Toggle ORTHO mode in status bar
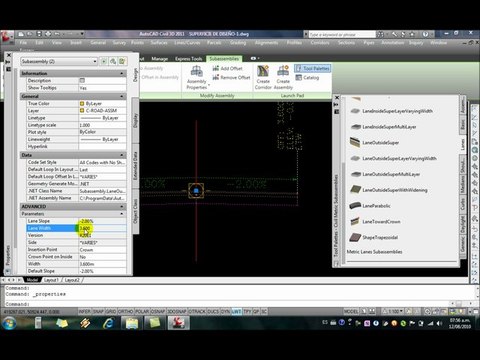 (x=125, y=311)
